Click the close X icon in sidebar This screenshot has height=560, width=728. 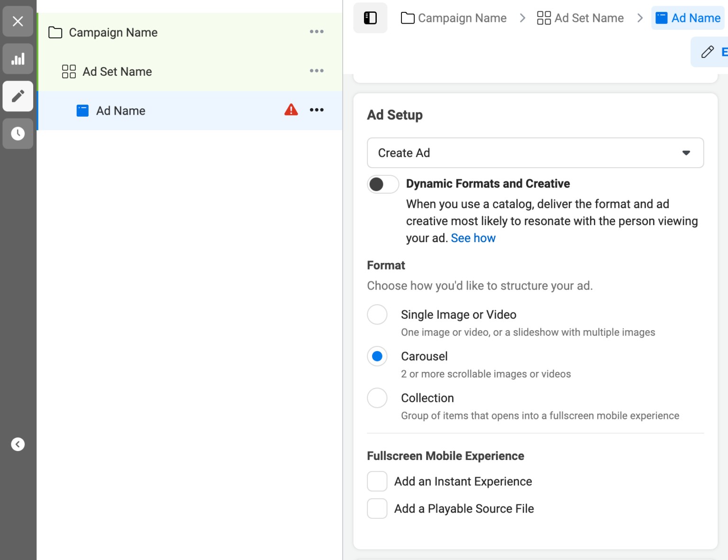18,21
